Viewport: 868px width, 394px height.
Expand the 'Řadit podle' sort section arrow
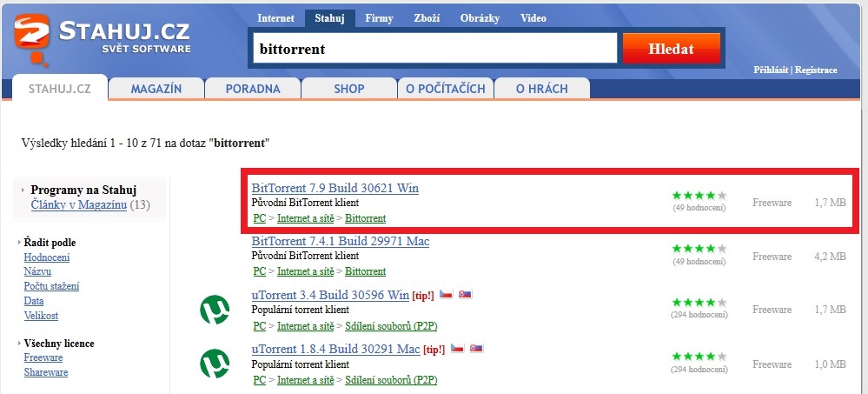coord(19,243)
